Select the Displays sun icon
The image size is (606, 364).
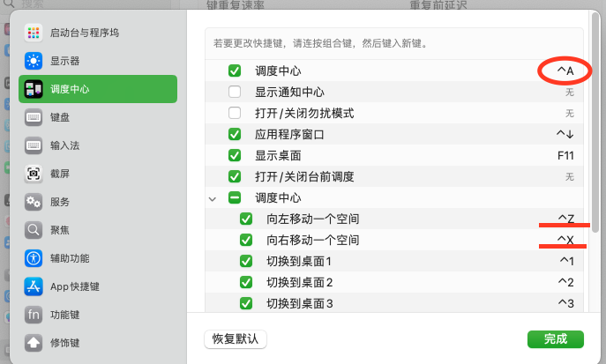coord(34,61)
